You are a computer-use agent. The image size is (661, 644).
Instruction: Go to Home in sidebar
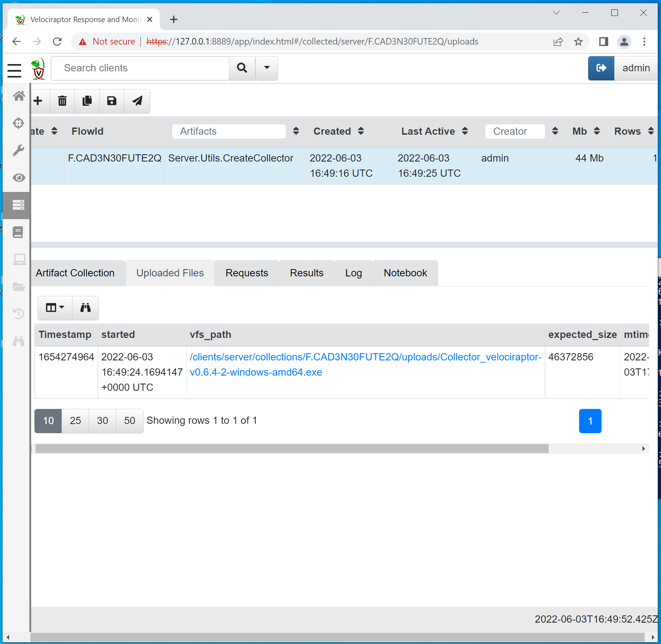coord(18,96)
